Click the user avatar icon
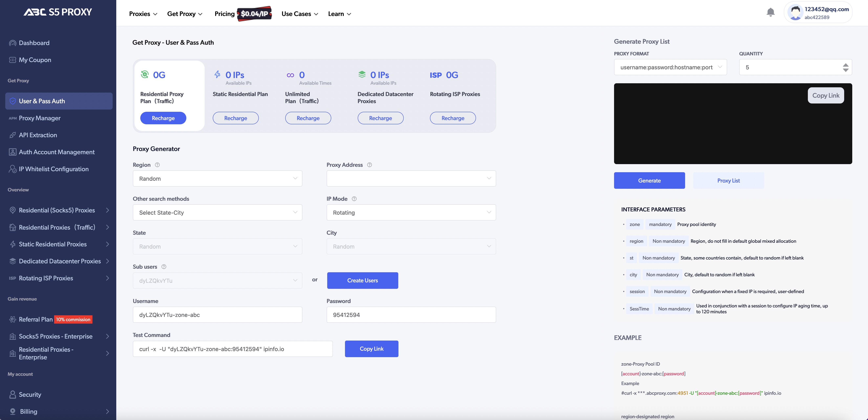Viewport: 868px width, 420px height. [x=795, y=13]
